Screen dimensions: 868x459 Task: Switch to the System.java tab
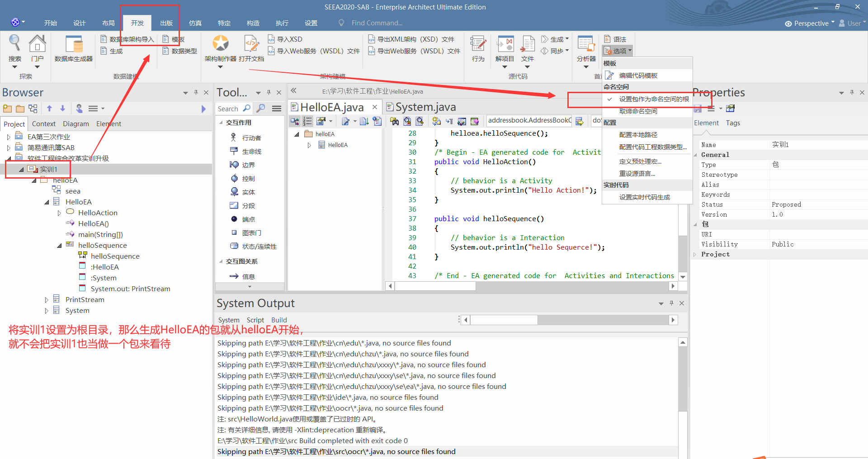point(424,107)
